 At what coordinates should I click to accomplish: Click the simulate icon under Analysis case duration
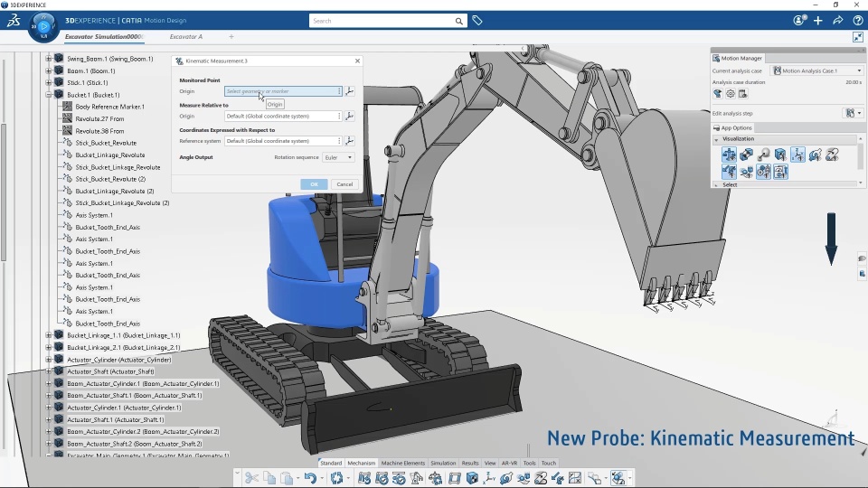717,94
